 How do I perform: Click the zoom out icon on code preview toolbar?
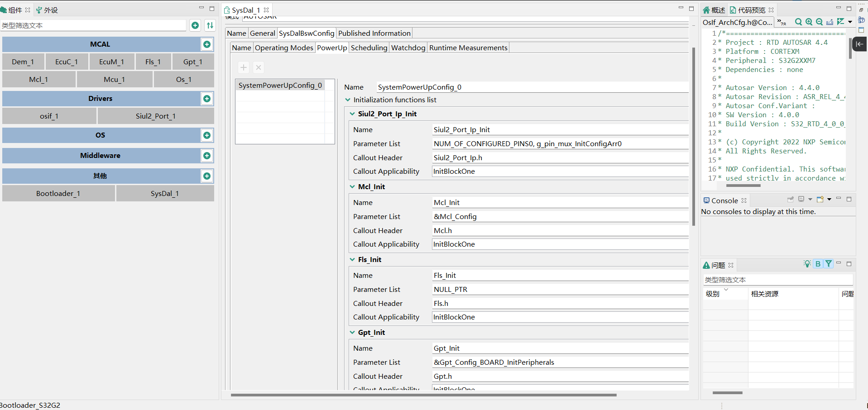click(819, 22)
